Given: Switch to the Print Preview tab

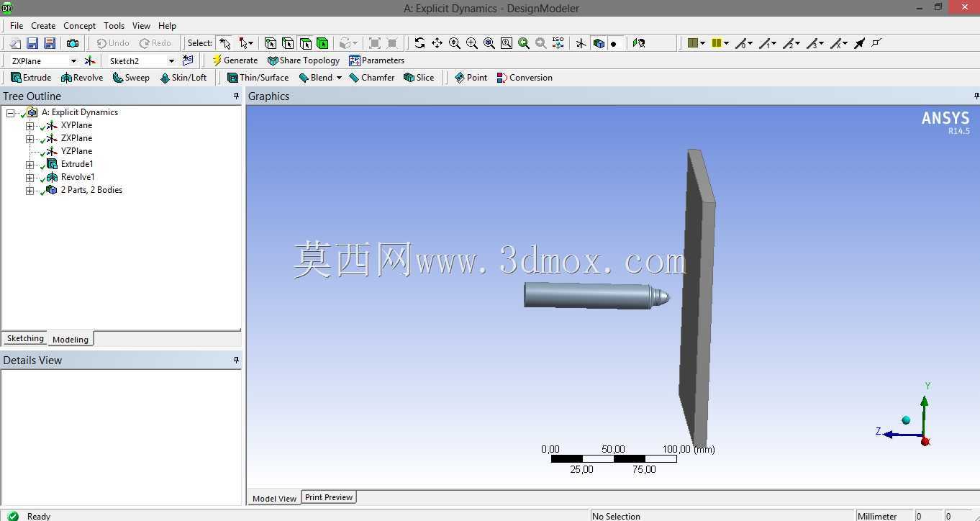Looking at the screenshot, I should [329, 497].
